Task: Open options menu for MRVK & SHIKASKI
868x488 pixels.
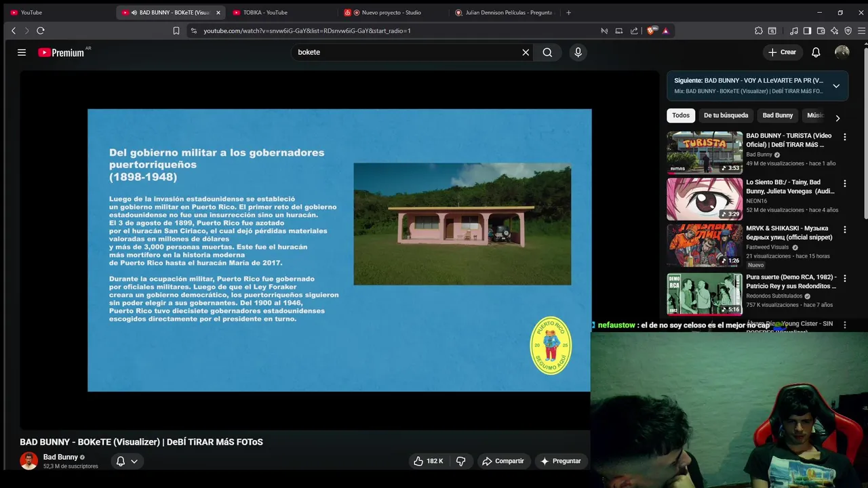Action: (x=844, y=230)
